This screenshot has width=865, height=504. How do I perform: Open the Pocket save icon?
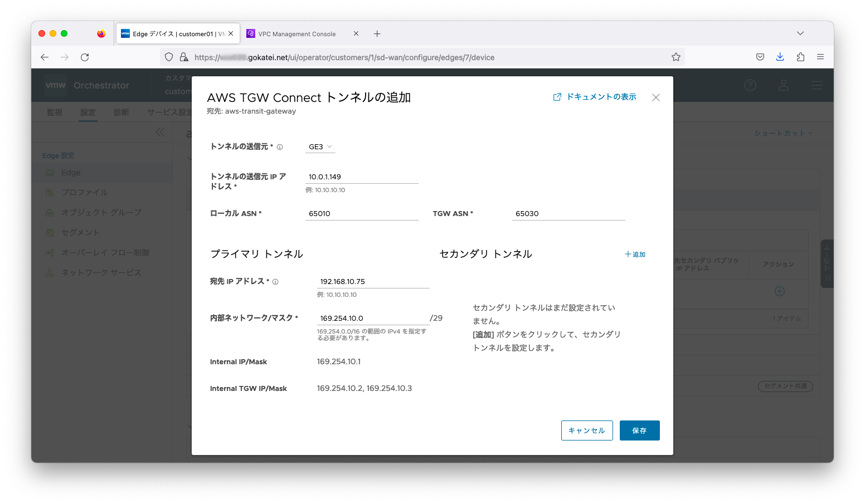[x=760, y=57]
